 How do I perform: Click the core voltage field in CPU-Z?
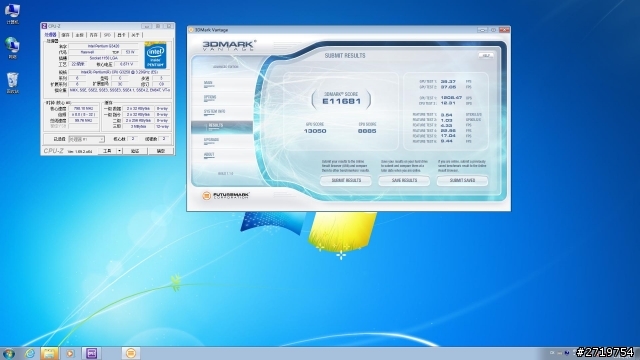tap(127, 64)
